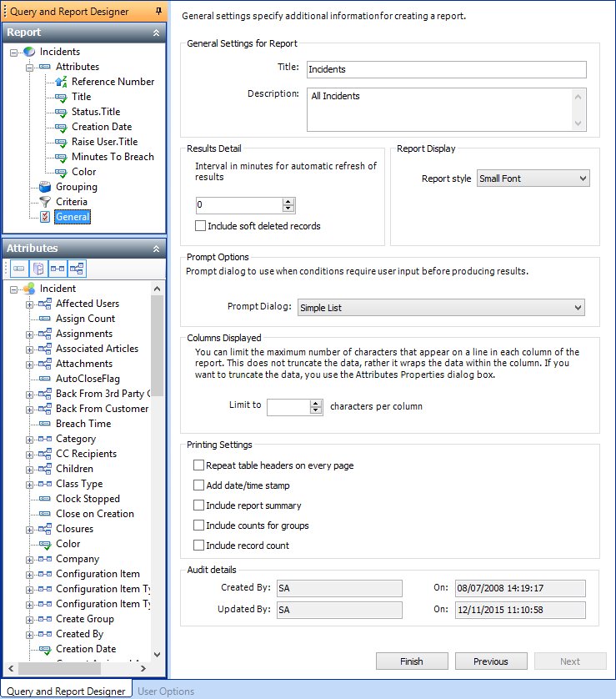Increase characters per column limit
Image resolution: width=616 pixels, height=699 pixels.
click(x=316, y=404)
